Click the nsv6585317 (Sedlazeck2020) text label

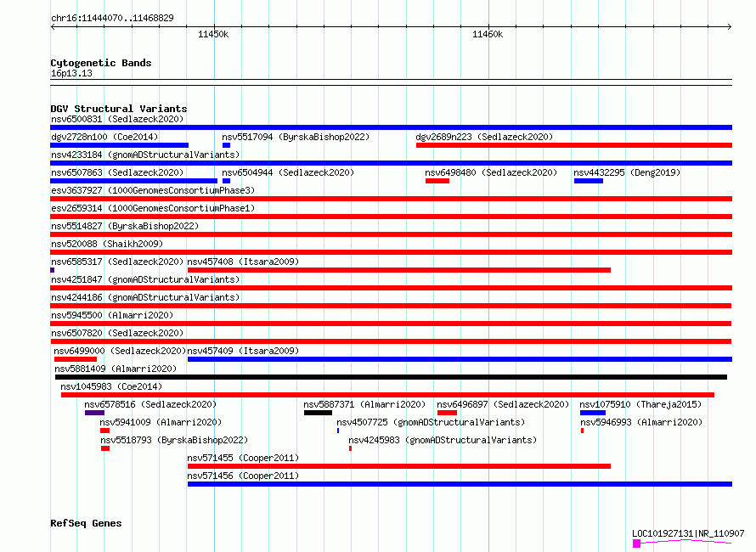(117, 262)
